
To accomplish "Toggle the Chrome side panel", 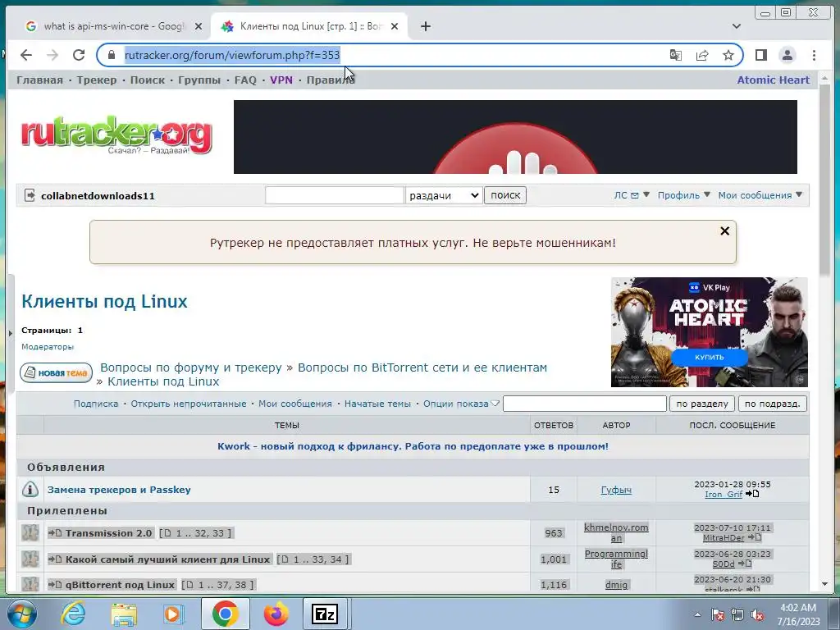I will pos(760,55).
